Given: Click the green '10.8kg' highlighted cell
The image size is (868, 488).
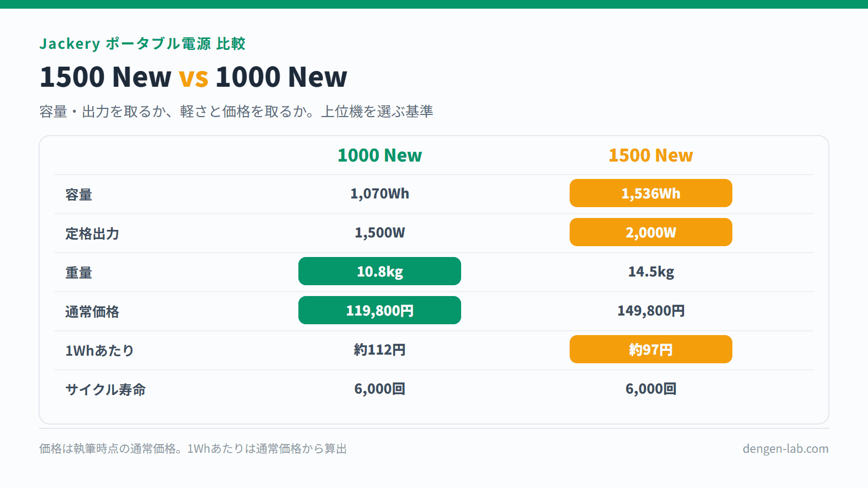Looking at the screenshot, I should [x=380, y=271].
